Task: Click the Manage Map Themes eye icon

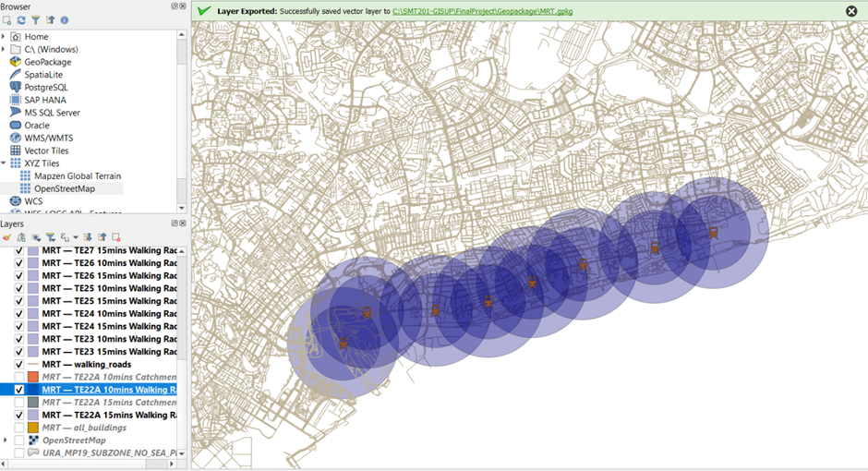Action: click(x=36, y=237)
